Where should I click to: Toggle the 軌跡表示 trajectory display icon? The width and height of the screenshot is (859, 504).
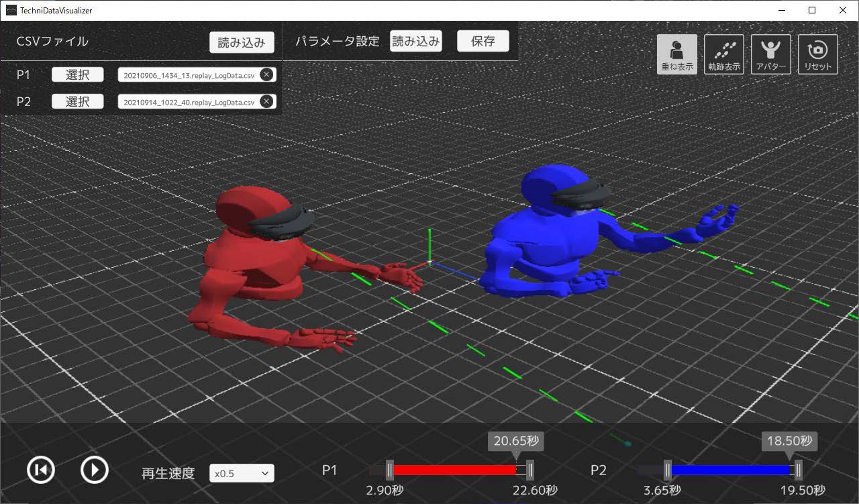tap(723, 54)
